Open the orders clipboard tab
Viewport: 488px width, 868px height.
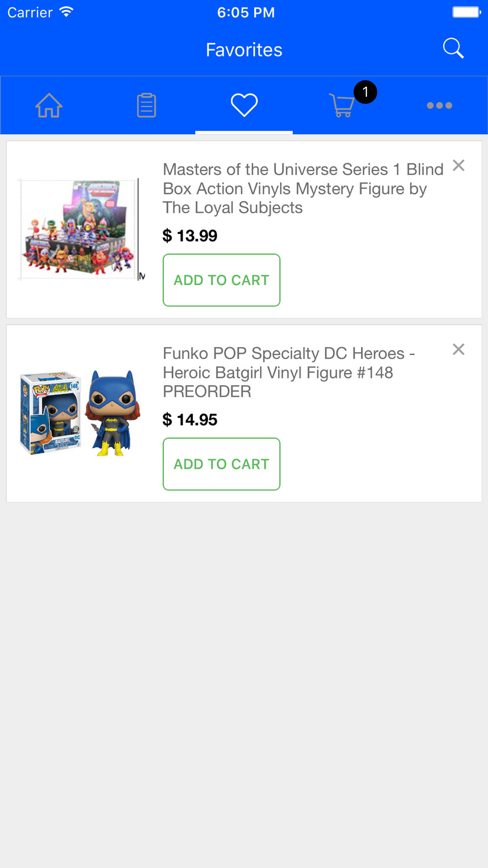click(146, 105)
